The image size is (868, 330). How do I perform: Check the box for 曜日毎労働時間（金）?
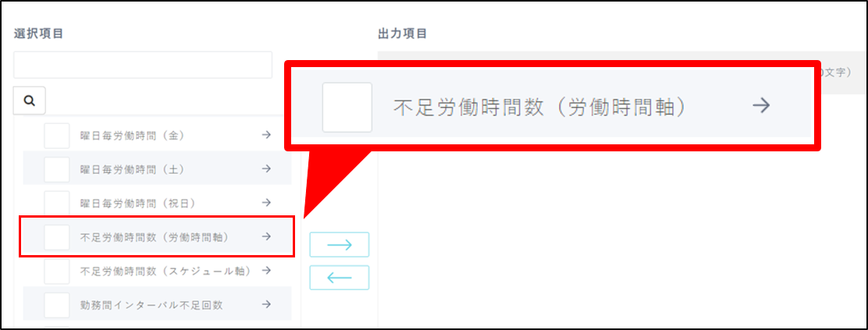(57, 136)
